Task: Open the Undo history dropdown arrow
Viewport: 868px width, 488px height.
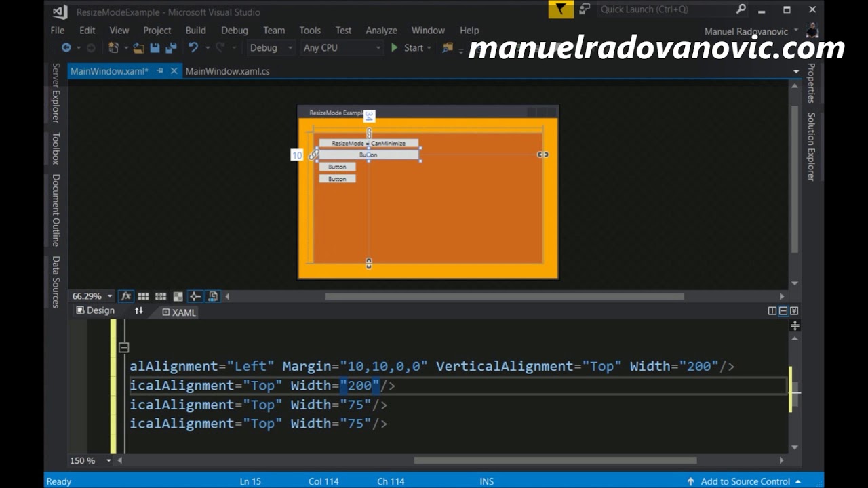Action: 208,48
